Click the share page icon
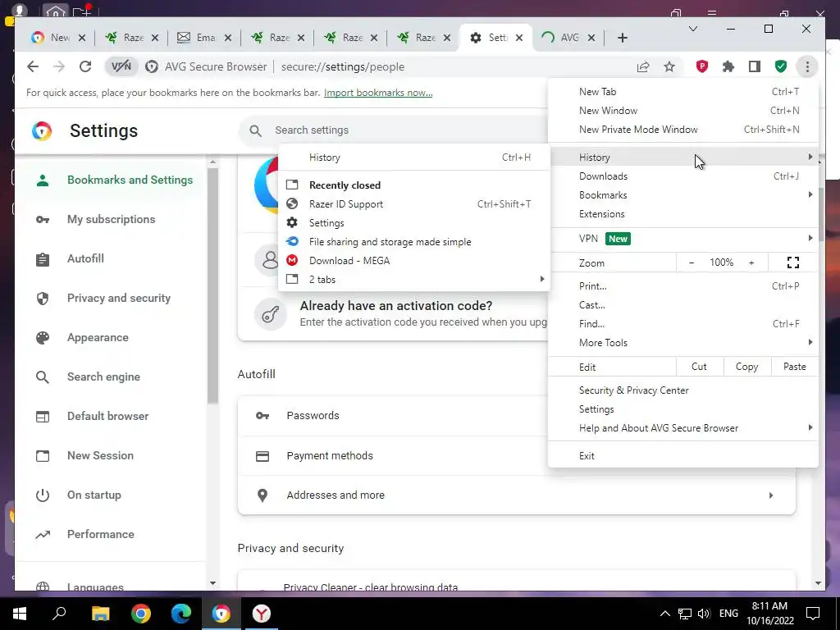 643,66
